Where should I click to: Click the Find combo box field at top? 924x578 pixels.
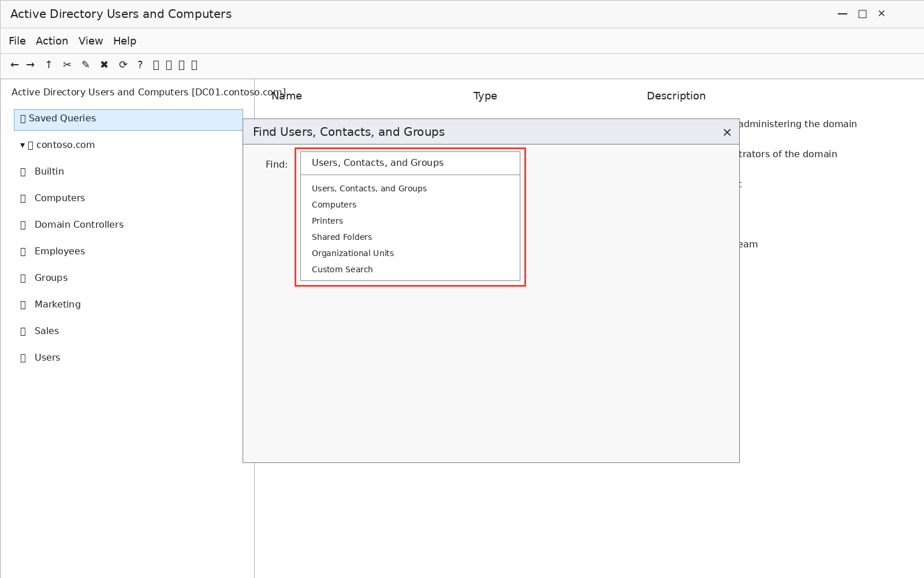tap(410, 163)
